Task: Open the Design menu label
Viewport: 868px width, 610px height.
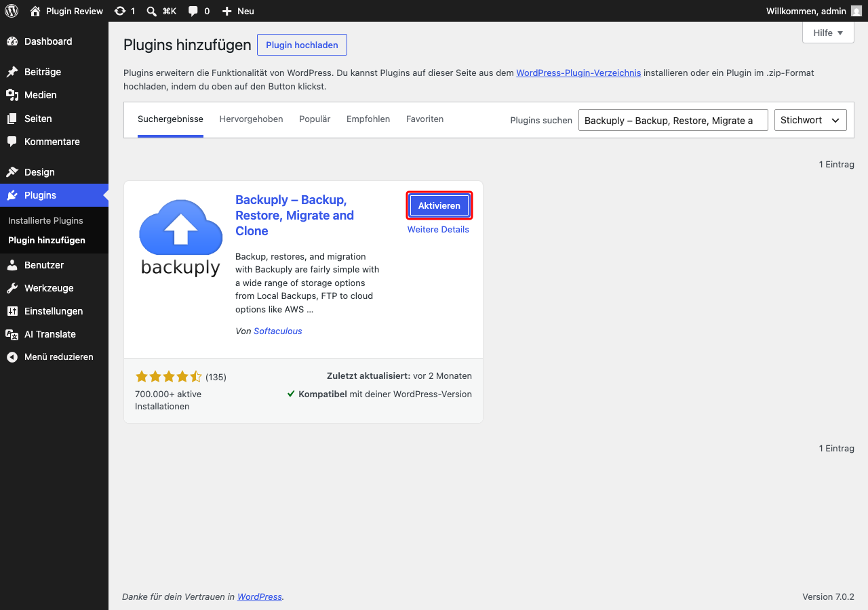Action: (39, 172)
